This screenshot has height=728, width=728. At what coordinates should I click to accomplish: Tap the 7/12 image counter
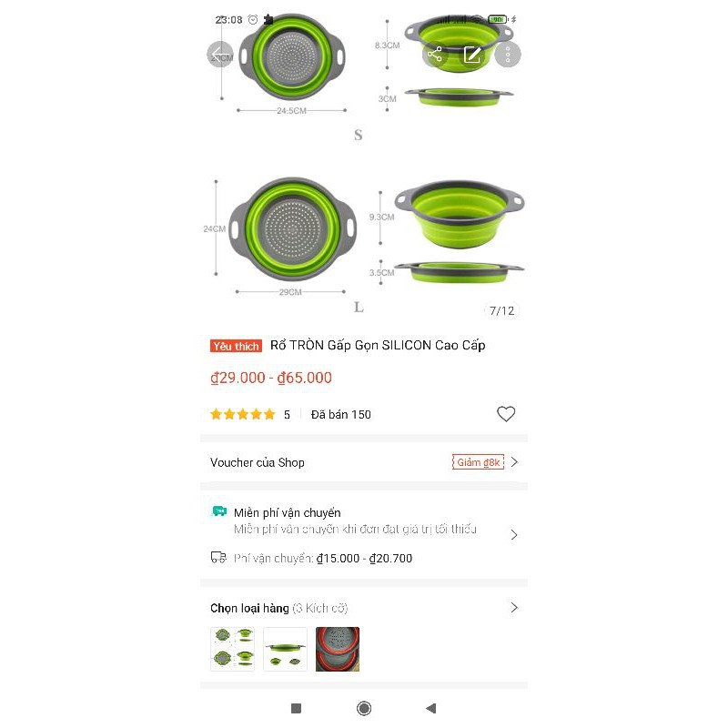502,310
